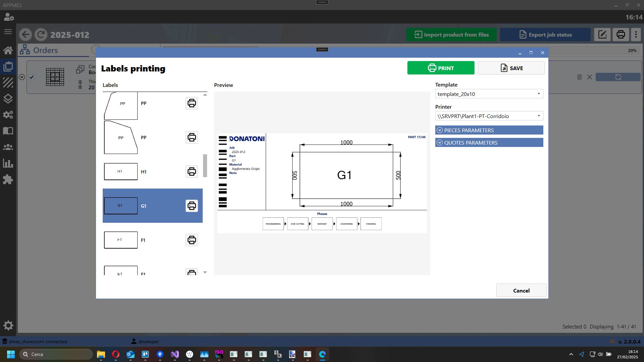Click the green PRINT button
This screenshot has height=362, width=644.
[x=441, y=68]
